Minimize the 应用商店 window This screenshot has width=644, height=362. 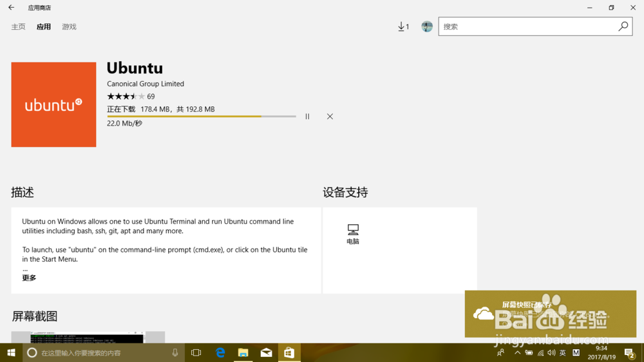tap(590, 7)
